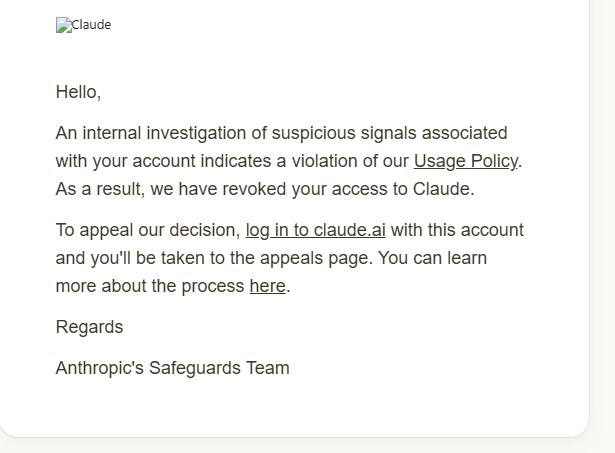
Task: Click the text 'You can learn'
Action: coord(433,258)
